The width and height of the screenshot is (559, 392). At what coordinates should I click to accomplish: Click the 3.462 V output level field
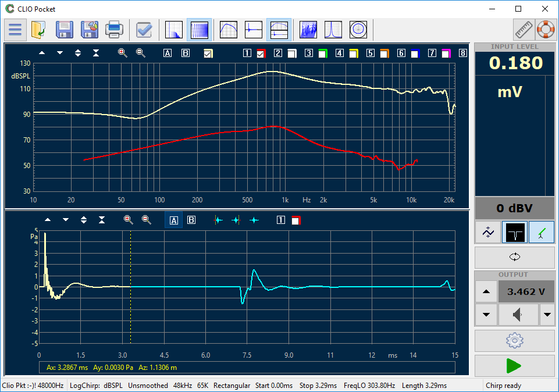click(x=526, y=291)
